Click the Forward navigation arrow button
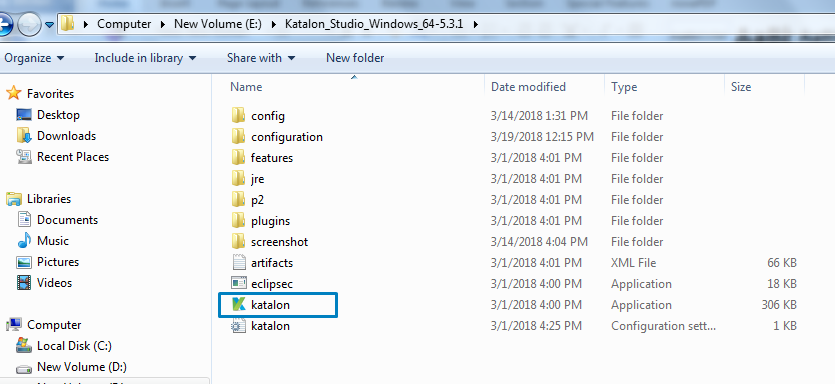 point(29,24)
